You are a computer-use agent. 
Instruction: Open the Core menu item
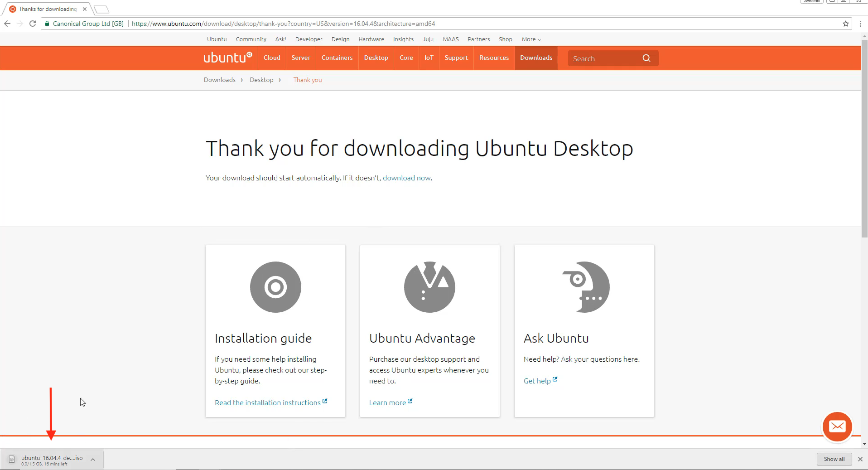[x=406, y=58]
